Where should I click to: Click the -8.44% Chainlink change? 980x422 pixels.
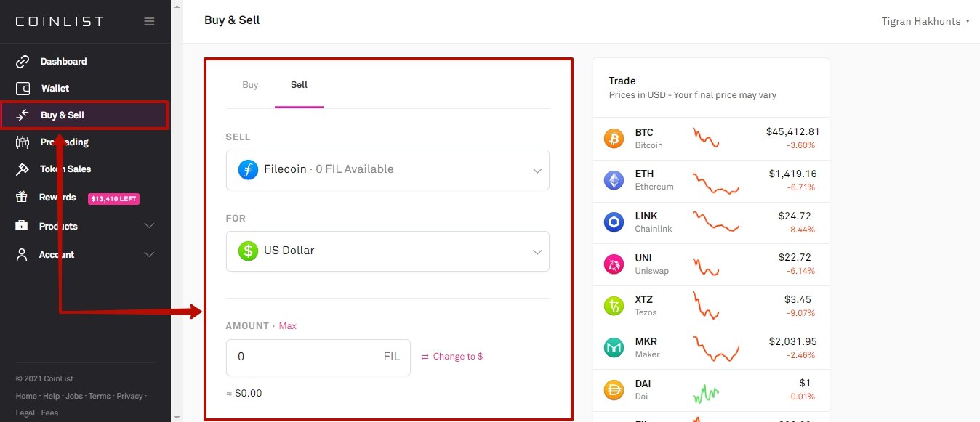(800, 230)
